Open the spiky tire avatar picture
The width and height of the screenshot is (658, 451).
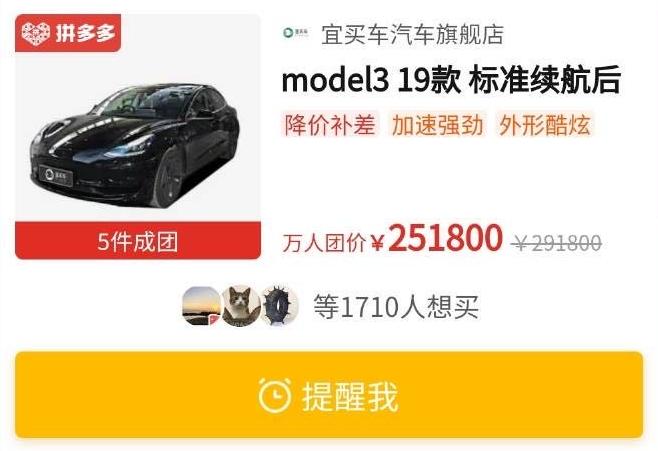pos(279,306)
